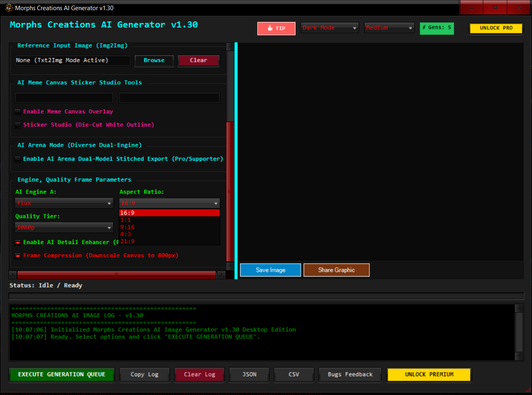Click settings panel scroll up arrow
The image size is (532, 395).
click(230, 46)
